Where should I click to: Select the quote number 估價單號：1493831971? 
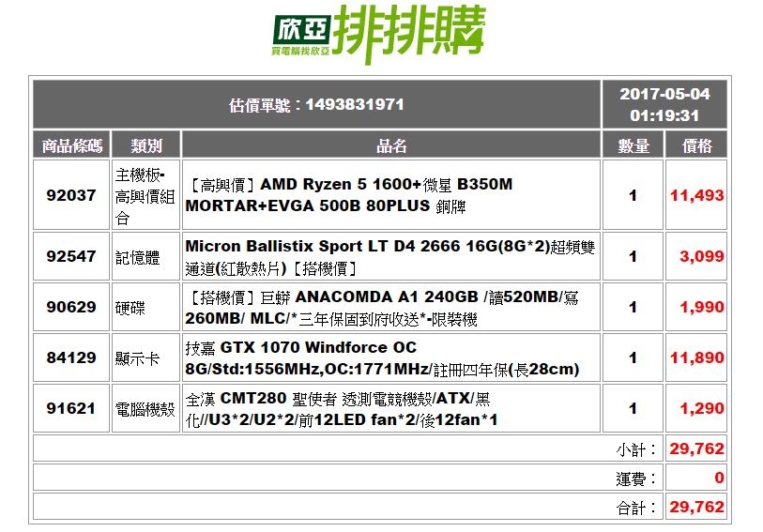[x=317, y=104]
